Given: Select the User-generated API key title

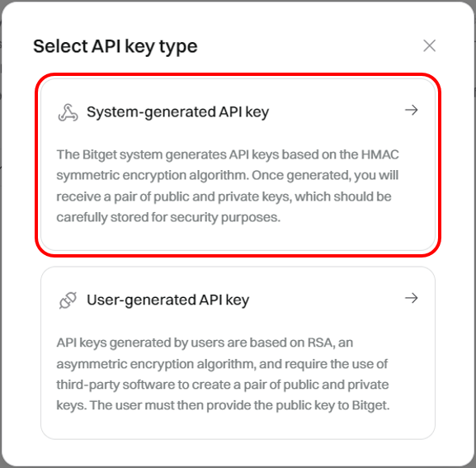Looking at the screenshot, I should pos(167,300).
